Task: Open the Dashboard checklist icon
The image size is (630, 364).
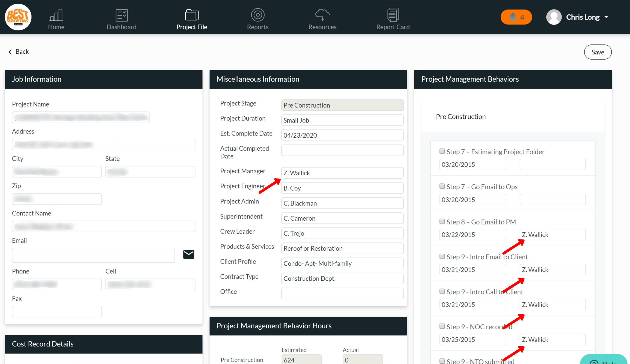Action: 122,15
